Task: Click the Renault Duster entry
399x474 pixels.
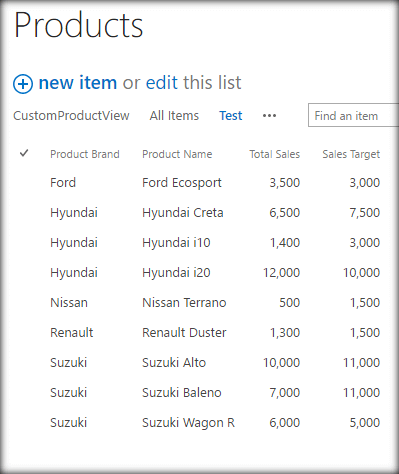Action: (x=184, y=333)
